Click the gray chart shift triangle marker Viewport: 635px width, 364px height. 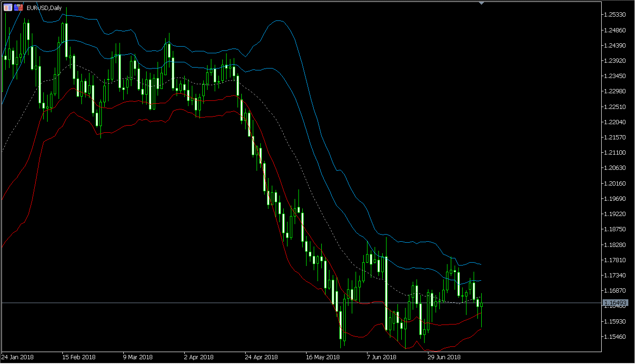[x=482, y=3]
